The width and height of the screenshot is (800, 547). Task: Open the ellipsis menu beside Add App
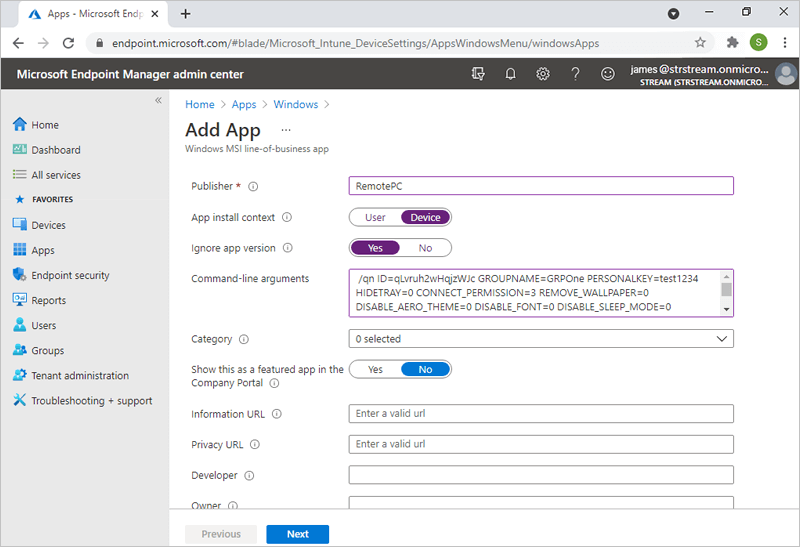(x=285, y=130)
